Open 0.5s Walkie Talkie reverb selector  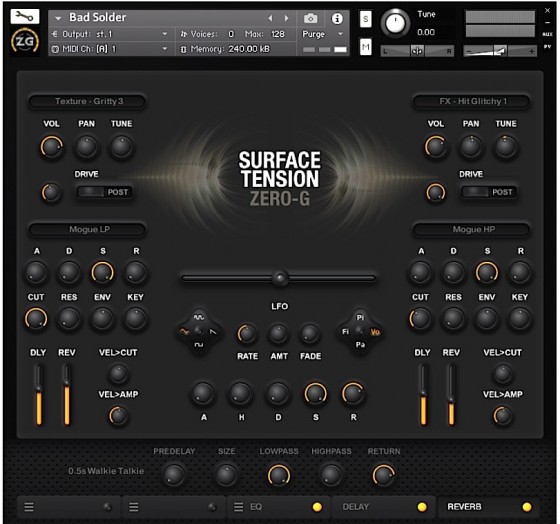[106, 471]
